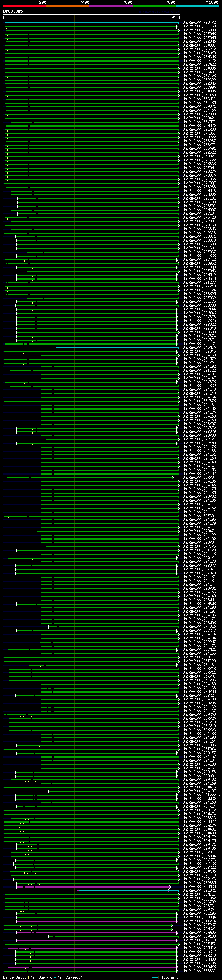Open UniRef100_Q9C7D9 hit label
The image size is (222, 980).
(199, 902)
